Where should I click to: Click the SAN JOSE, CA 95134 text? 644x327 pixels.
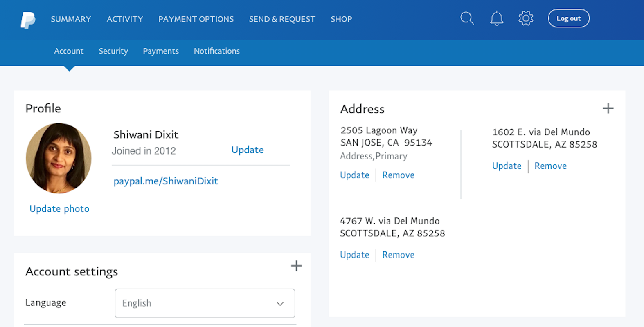pyautogui.click(x=386, y=143)
